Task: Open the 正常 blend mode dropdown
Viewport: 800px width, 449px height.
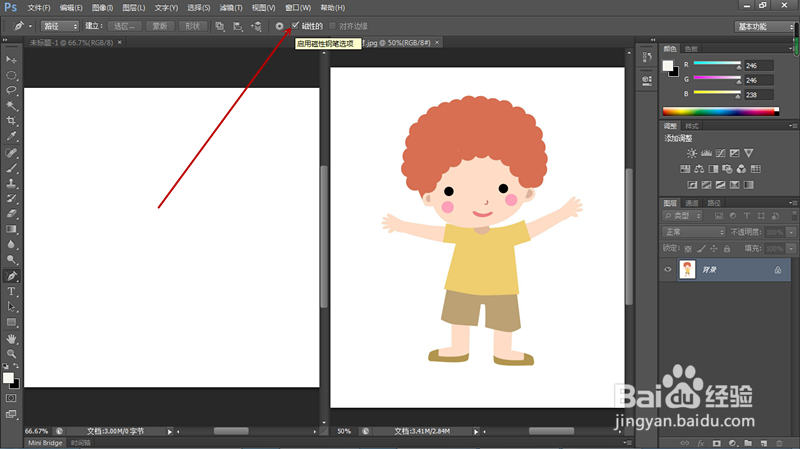Action: point(694,232)
